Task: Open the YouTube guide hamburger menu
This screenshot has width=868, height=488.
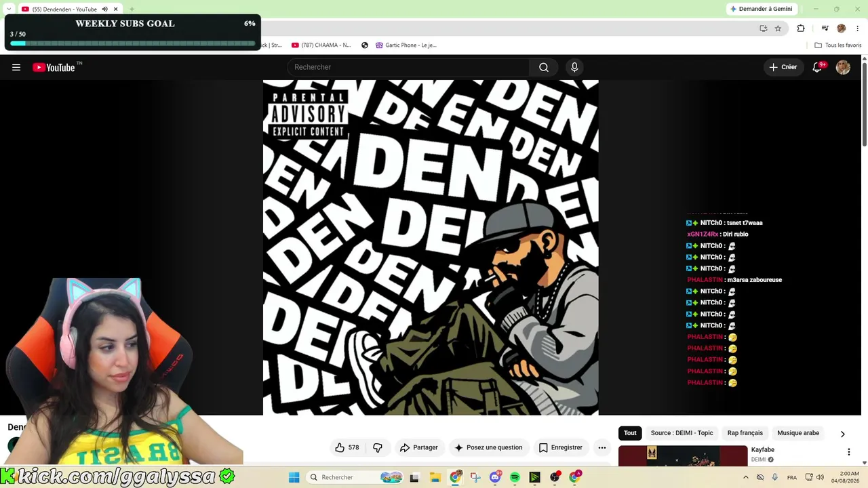Action: tap(16, 67)
